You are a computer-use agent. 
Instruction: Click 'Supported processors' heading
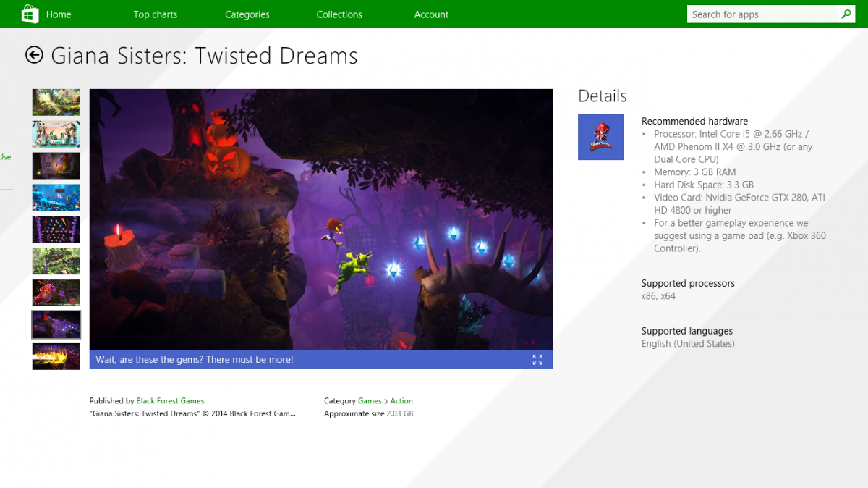coord(688,283)
